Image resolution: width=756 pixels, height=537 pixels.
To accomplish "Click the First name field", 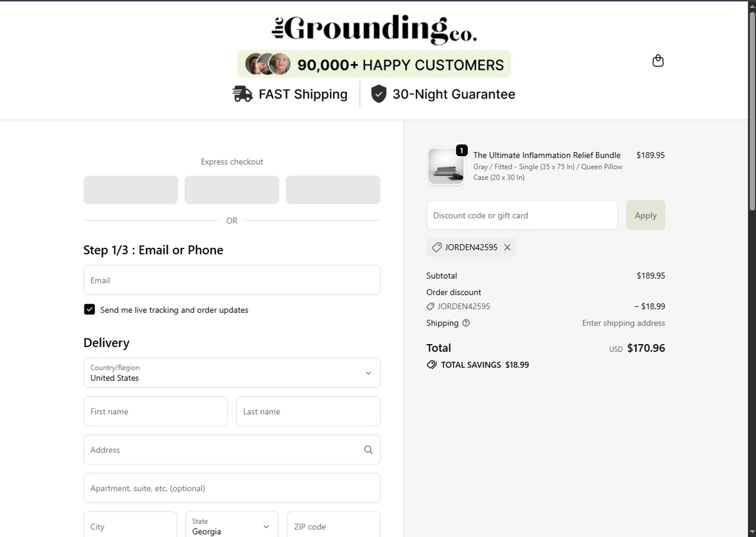I will coord(155,411).
